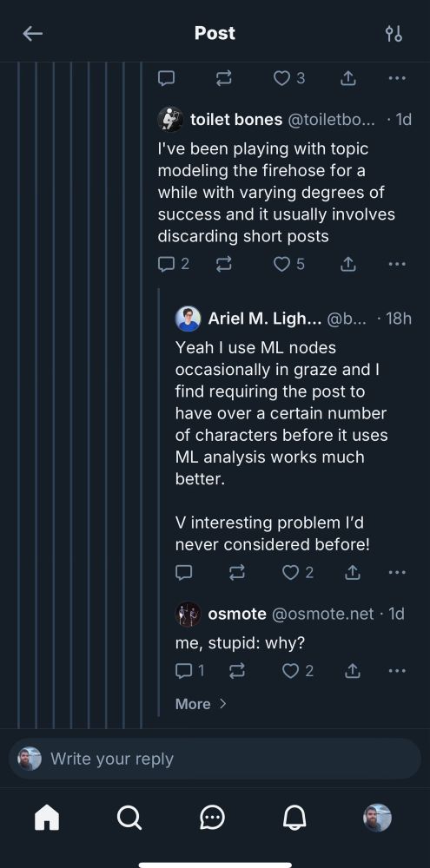Like Ariel M. Ligh's post
The width and height of the screenshot is (430, 868).
coord(298,572)
